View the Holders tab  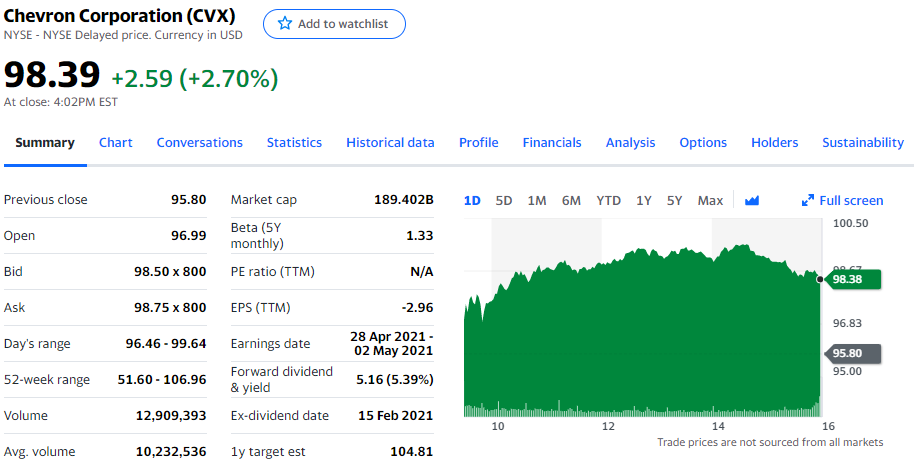coord(775,143)
